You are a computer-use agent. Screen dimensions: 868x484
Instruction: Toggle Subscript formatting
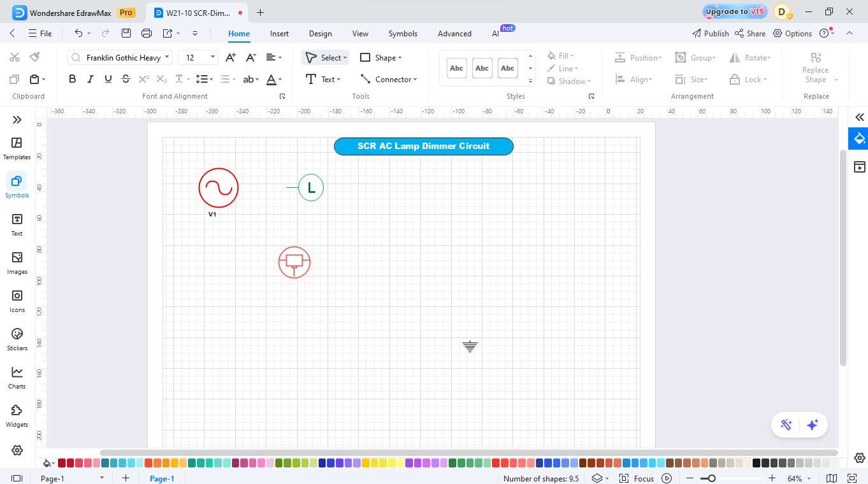[161, 79]
